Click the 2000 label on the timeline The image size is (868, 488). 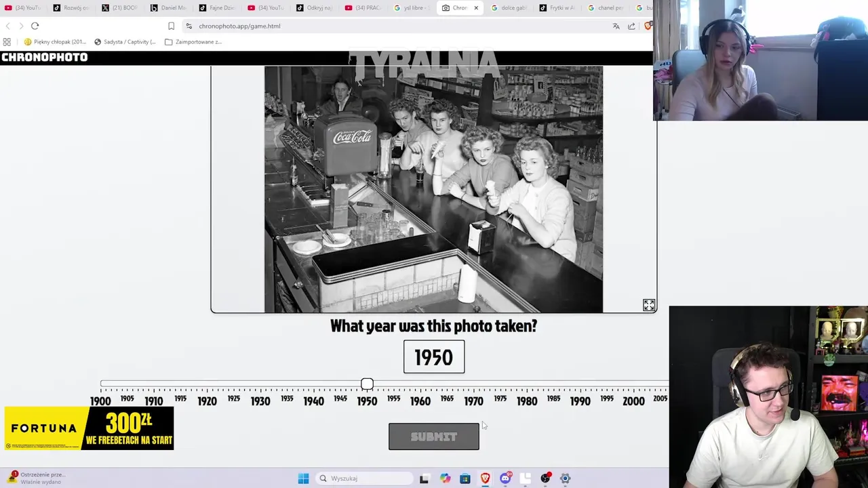point(633,401)
